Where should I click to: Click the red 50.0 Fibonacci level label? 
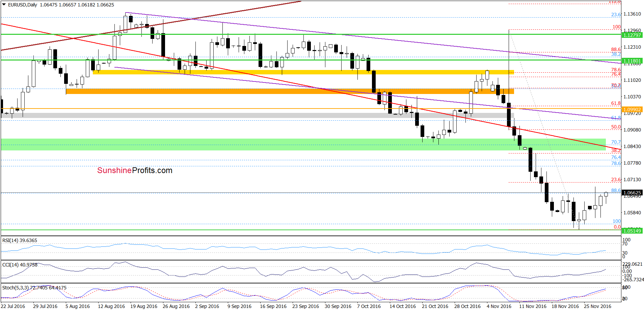616,127
